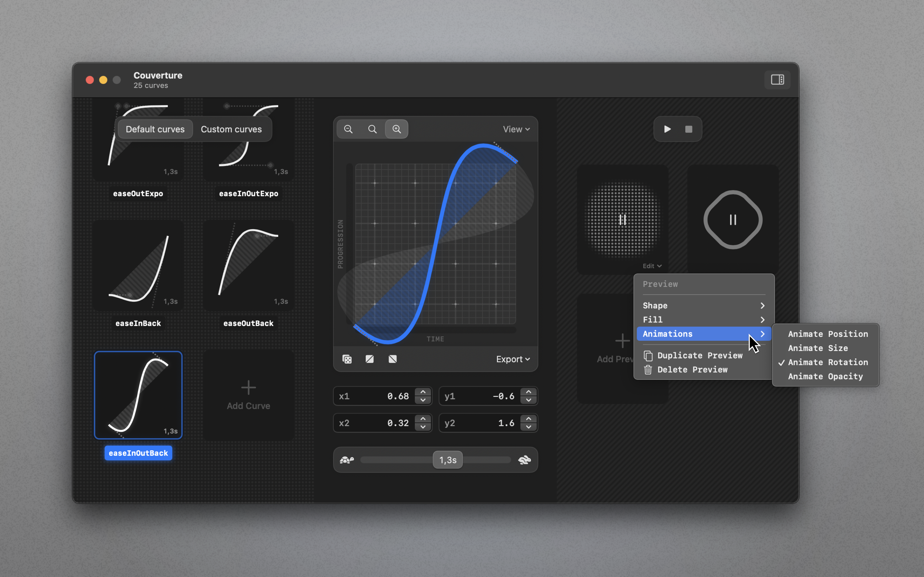Uncheck Animate Rotation option
Image resolution: width=924 pixels, height=577 pixels.
827,362
